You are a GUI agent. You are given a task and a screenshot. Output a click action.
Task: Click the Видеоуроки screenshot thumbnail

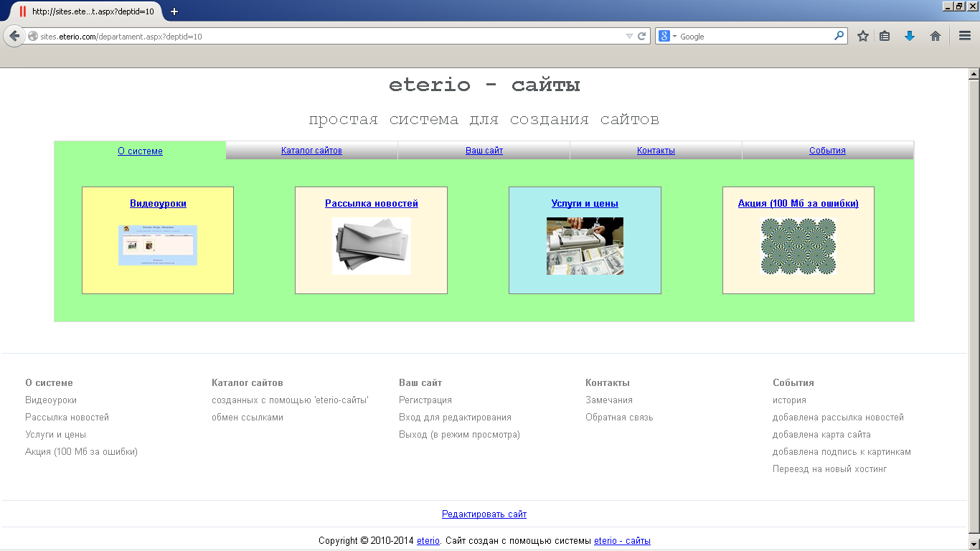click(158, 245)
